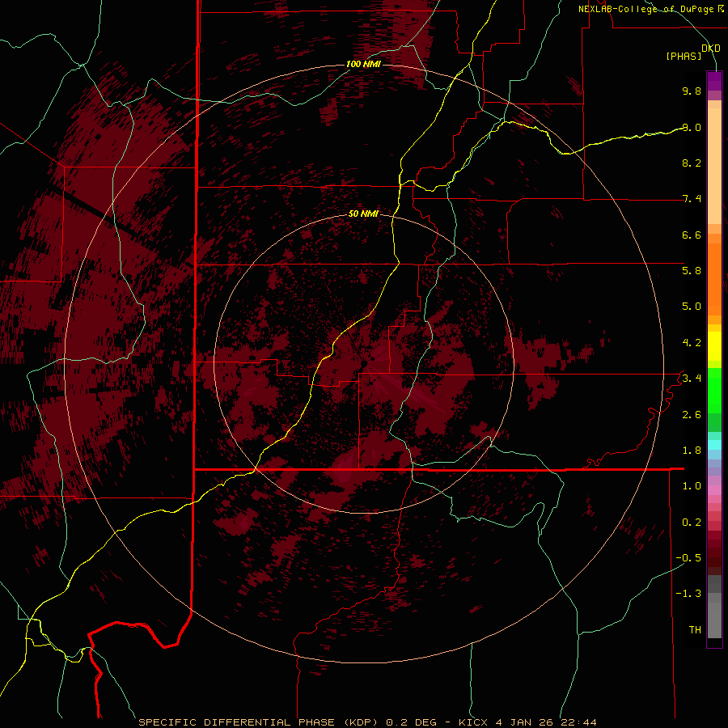The width and height of the screenshot is (728, 728).
Task: Click the KICX station identifier in caption
Action: click(473, 722)
